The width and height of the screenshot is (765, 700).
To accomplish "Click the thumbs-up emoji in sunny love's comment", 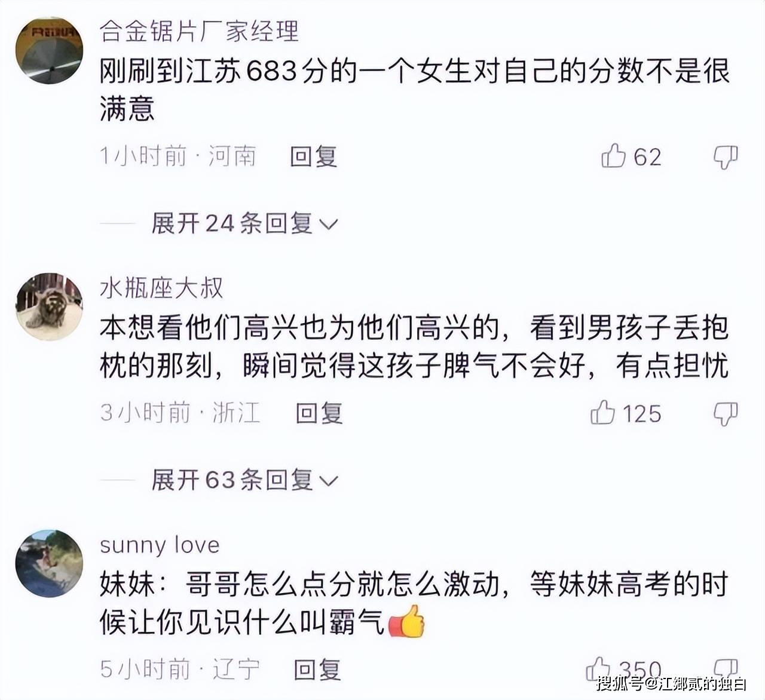I will [407, 622].
